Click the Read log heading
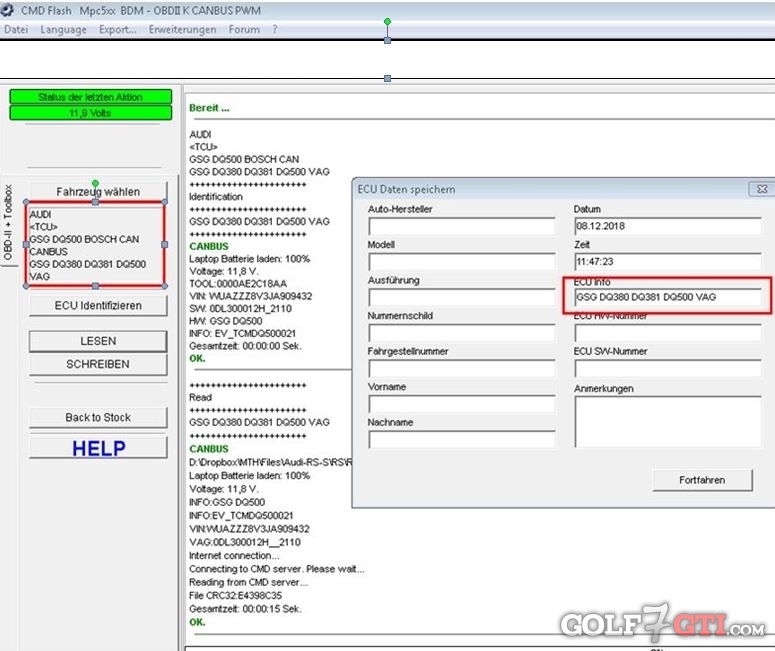775x651 pixels. point(200,397)
